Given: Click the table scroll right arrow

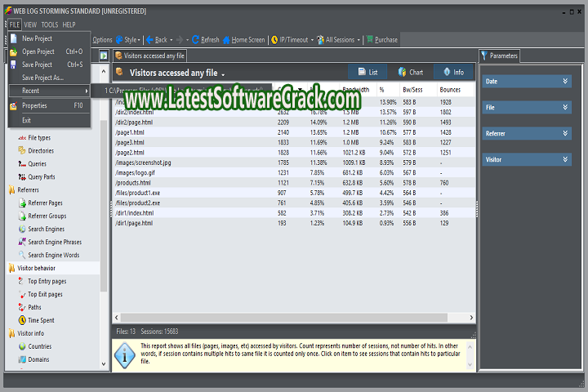Looking at the screenshot, I should [471, 318].
